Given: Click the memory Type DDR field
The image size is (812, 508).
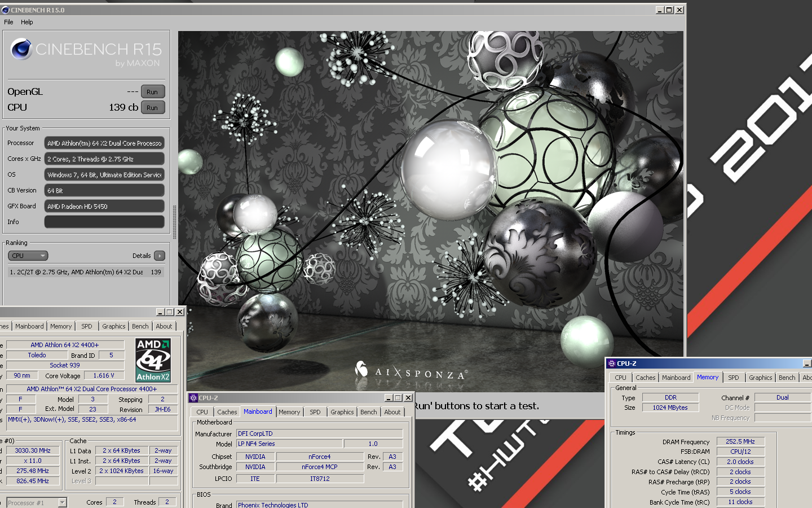Looking at the screenshot, I should [x=670, y=397].
